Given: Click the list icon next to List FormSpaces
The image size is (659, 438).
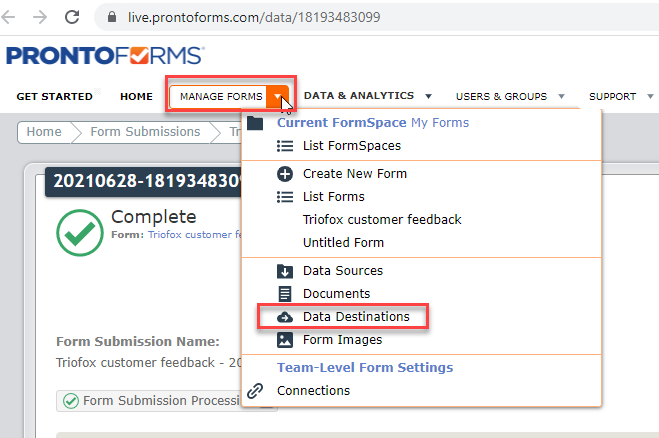Looking at the screenshot, I should (x=285, y=146).
